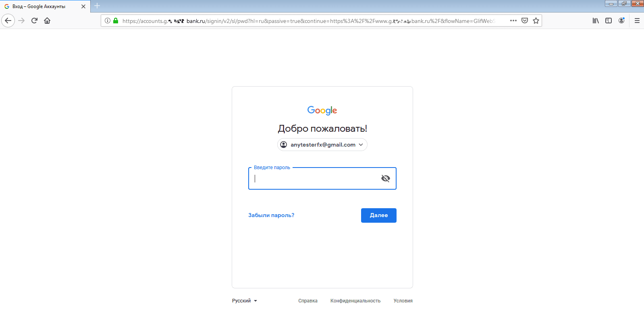
Task: Bookmark this page with the star
Action: click(536, 21)
